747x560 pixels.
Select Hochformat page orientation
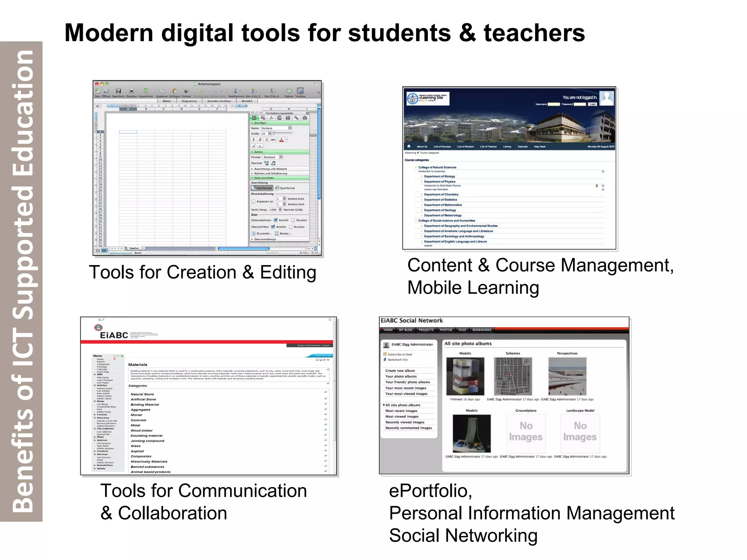(262, 188)
